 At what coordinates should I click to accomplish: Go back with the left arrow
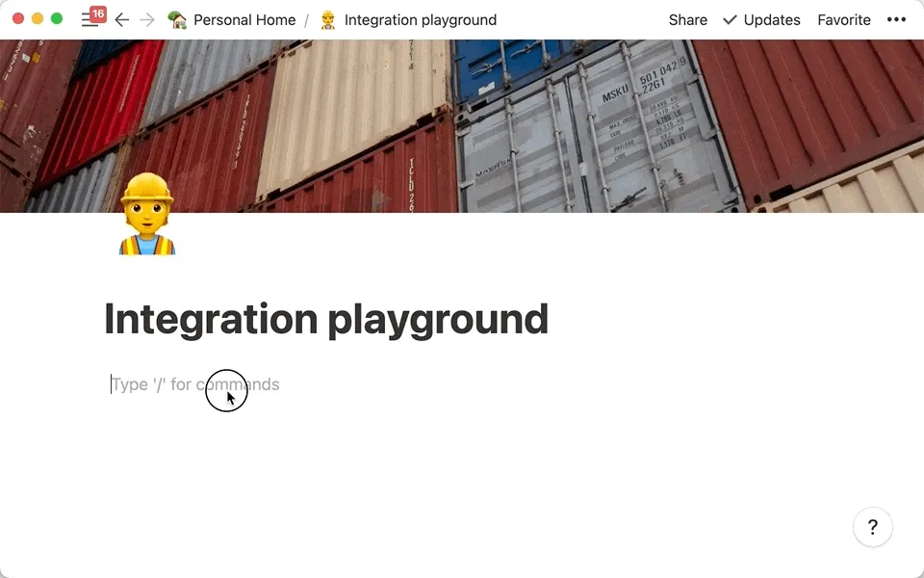click(122, 19)
